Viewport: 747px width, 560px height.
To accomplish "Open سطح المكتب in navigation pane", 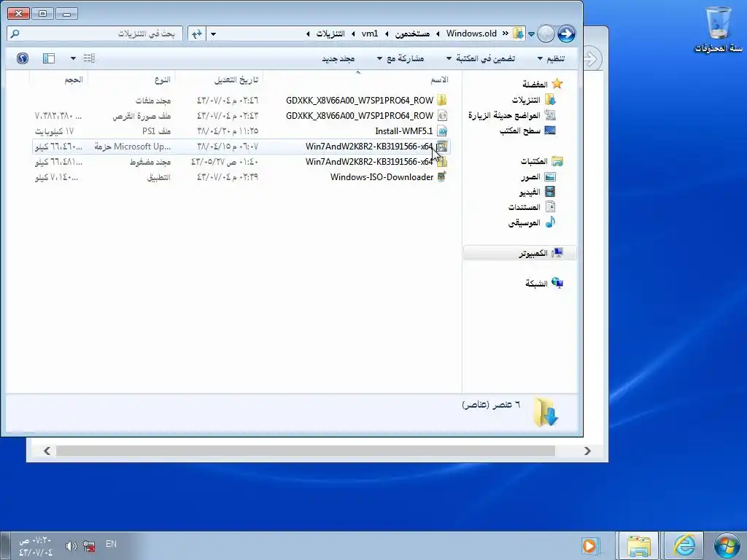I will point(519,131).
